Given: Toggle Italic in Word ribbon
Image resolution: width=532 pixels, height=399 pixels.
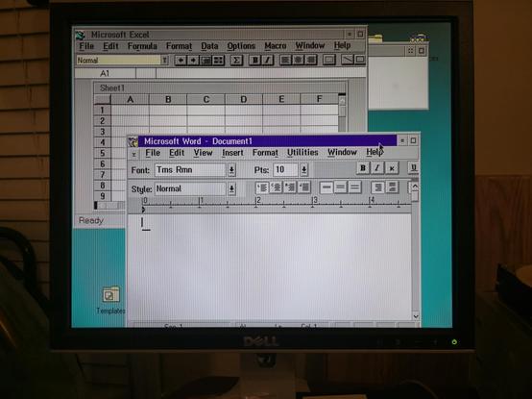Looking at the screenshot, I should point(377,168).
